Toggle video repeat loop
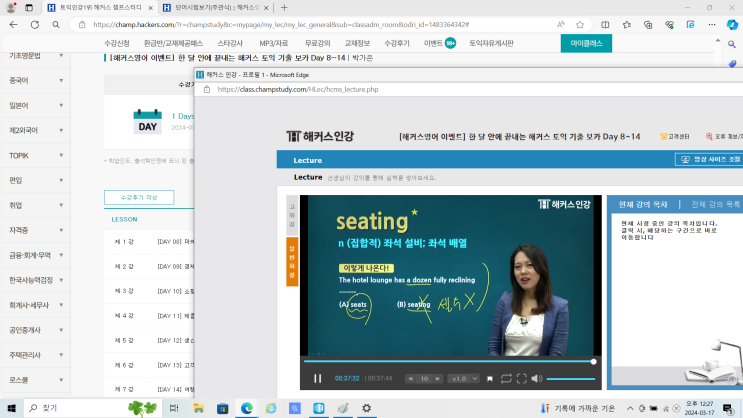This screenshot has height=418, width=743. click(x=506, y=378)
